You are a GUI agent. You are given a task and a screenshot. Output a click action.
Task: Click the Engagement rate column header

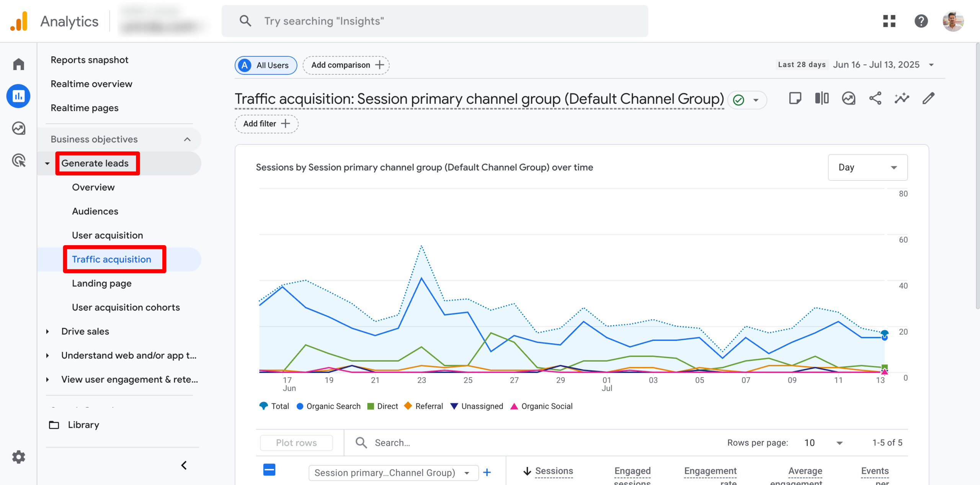710,475
